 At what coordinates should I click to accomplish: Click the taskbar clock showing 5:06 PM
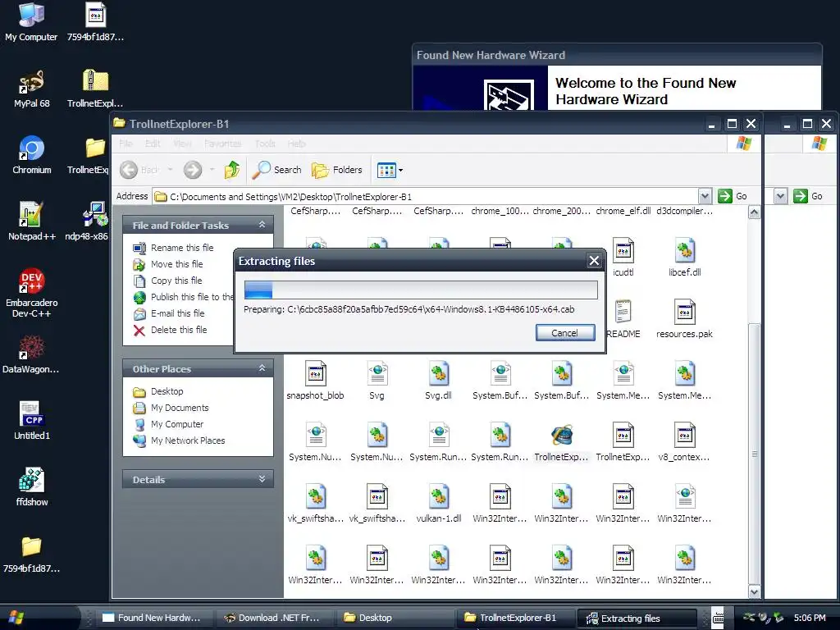tap(810, 618)
